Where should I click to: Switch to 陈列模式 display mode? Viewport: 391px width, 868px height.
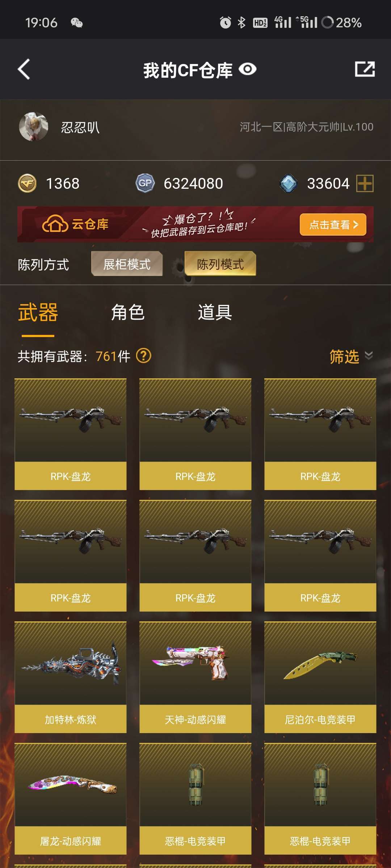[x=220, y=264]
